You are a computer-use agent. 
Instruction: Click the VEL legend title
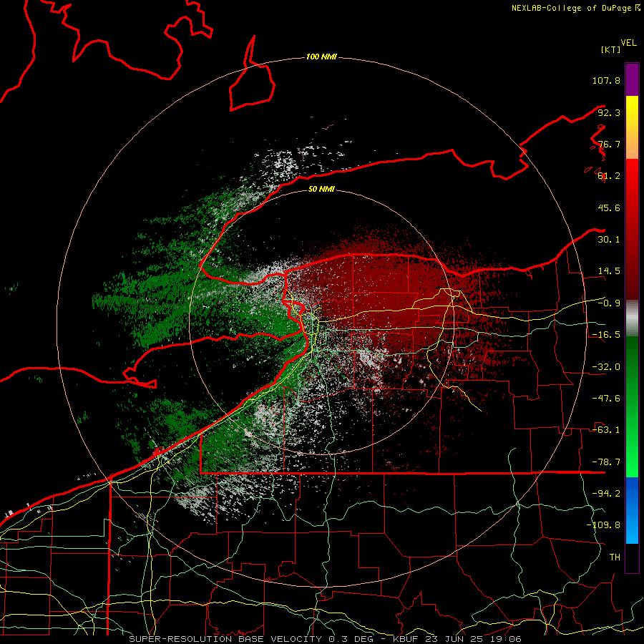[628, 42]
